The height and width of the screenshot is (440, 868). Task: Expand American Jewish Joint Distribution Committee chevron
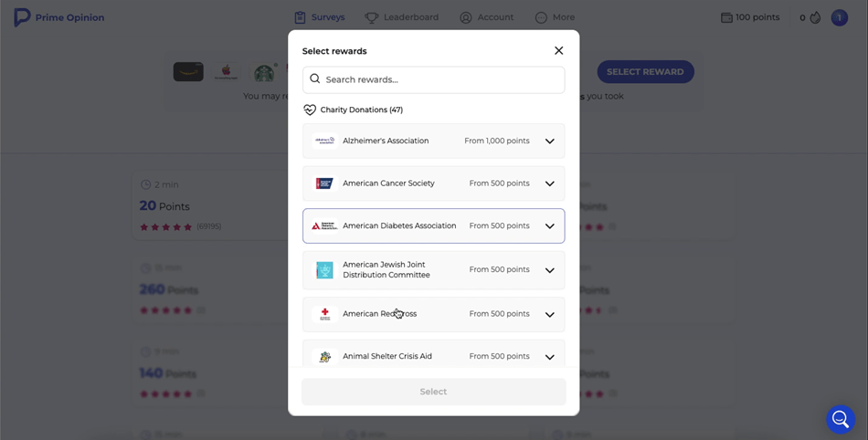coord(550,270)
